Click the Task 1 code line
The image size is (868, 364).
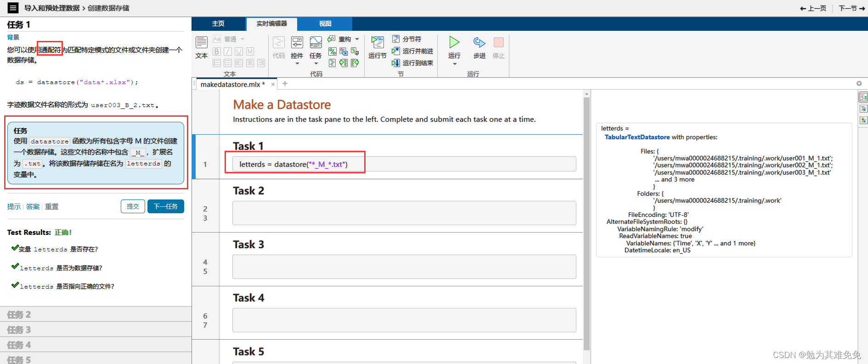coord(404,164)
